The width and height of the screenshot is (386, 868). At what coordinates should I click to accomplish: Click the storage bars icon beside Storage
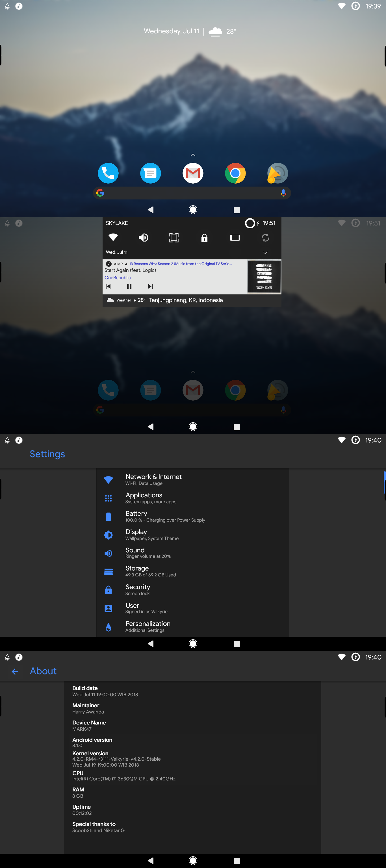click(x=108, y=572)
